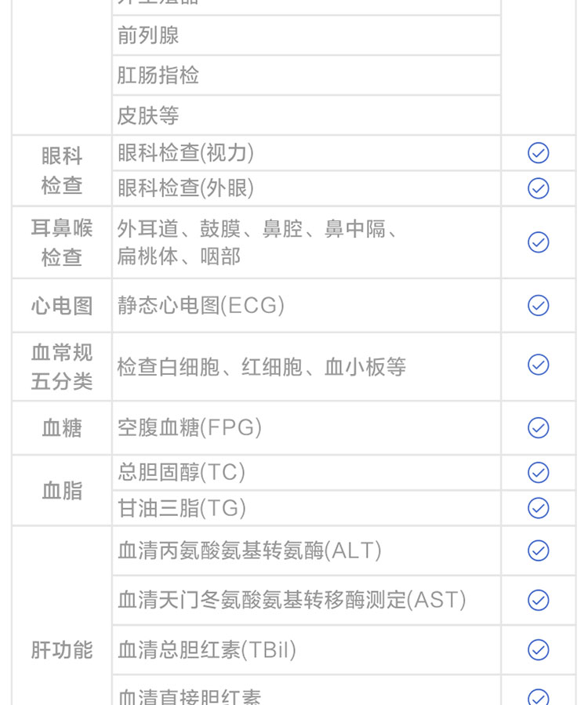Click checkmark for 眼科检查(视力) row

538,153
